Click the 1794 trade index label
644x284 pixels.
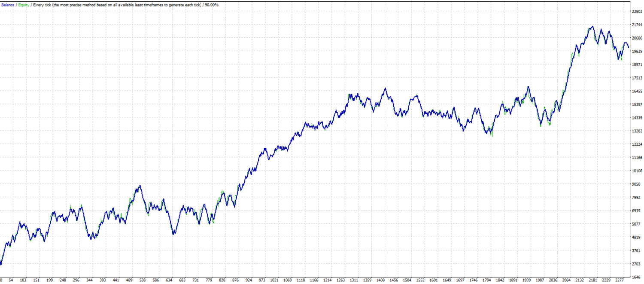pos(487,280)
